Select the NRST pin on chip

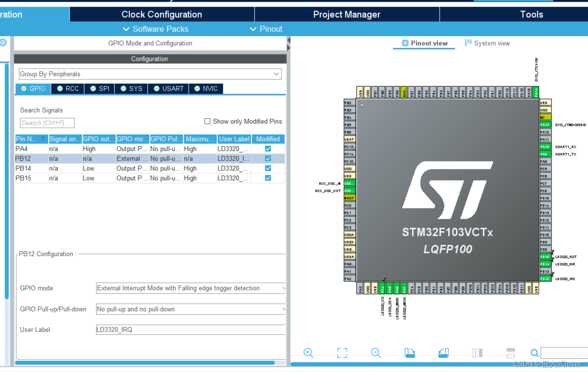(349, 198)
